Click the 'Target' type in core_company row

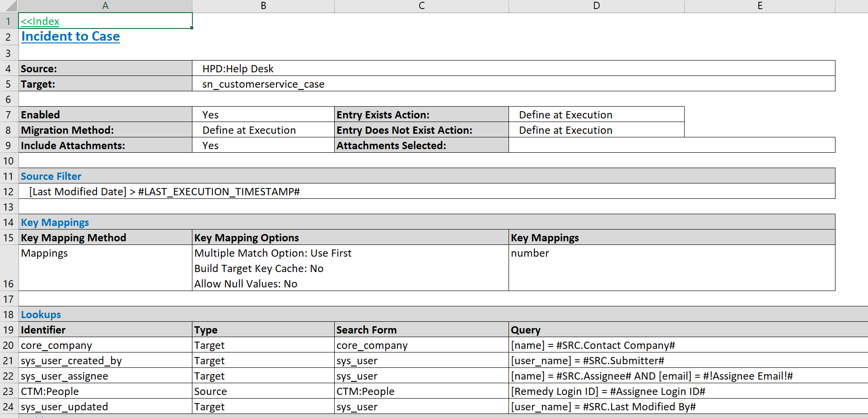pyautogui.click(x=263, y=345)
